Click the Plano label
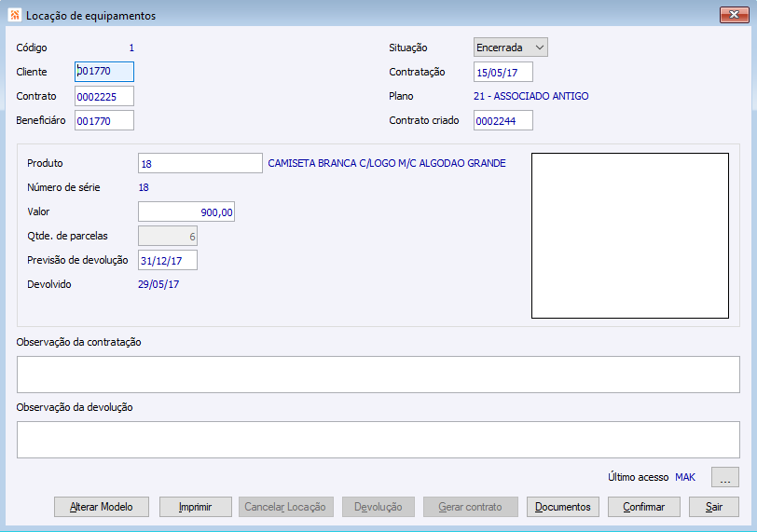This screenshot has height=532, width=757. pyautogui.click(x=401, y=96)
